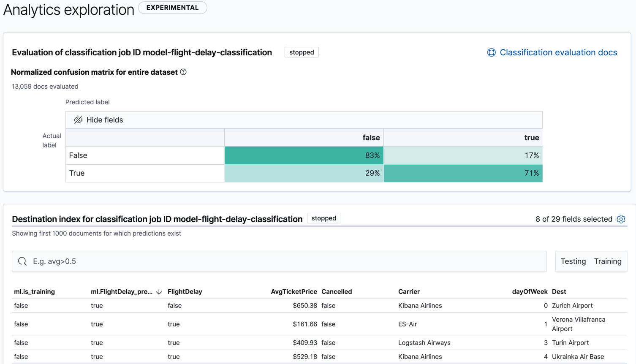The image size is (636, 364).
Task: Toggle the Testing data filter
Action: pos(573,261)
